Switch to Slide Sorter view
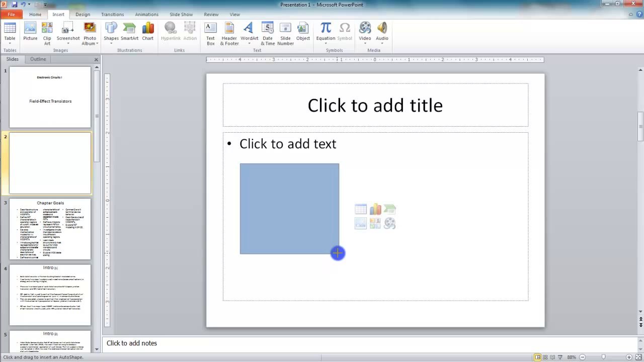644x362 pixels. [x=545, y=357]
